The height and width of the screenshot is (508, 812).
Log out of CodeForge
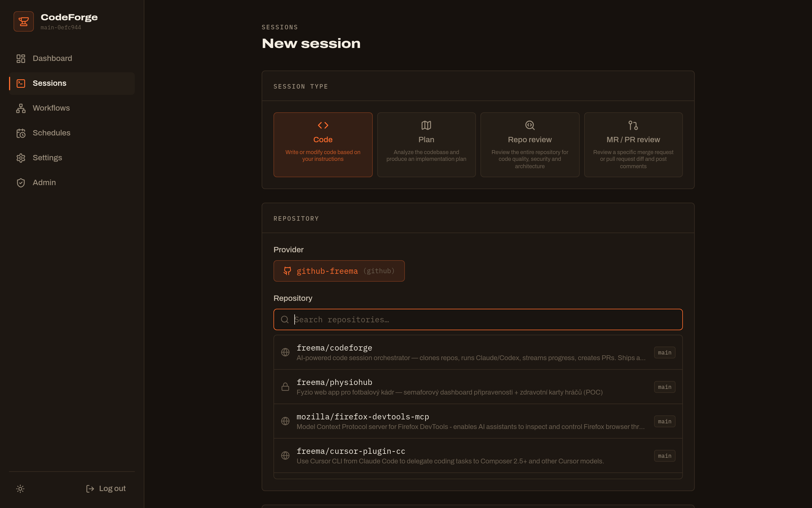(106, 489)
